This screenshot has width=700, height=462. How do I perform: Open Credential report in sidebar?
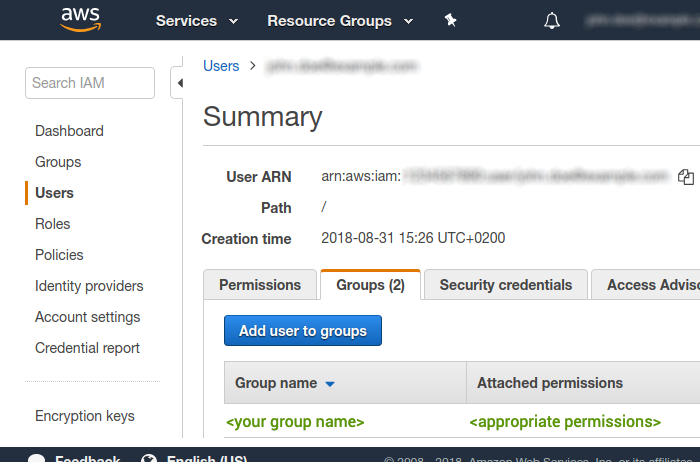pyautogui.click(x=87, y=348)
